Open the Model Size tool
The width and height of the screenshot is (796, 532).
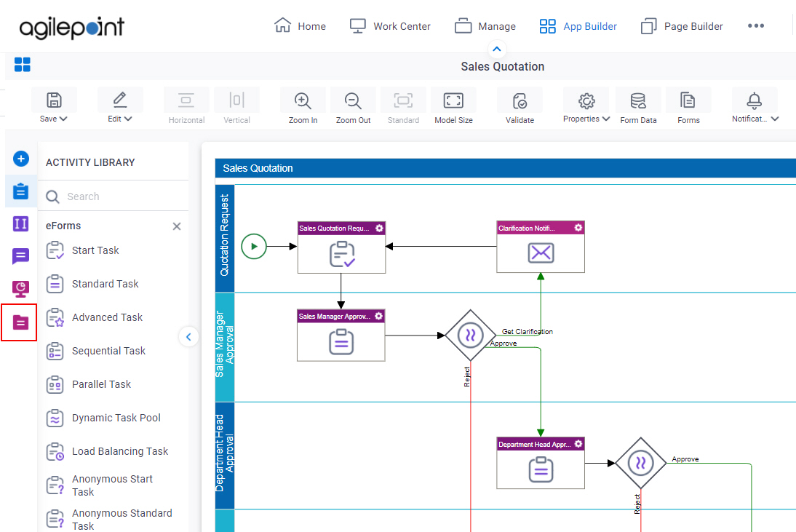(453, 106)
